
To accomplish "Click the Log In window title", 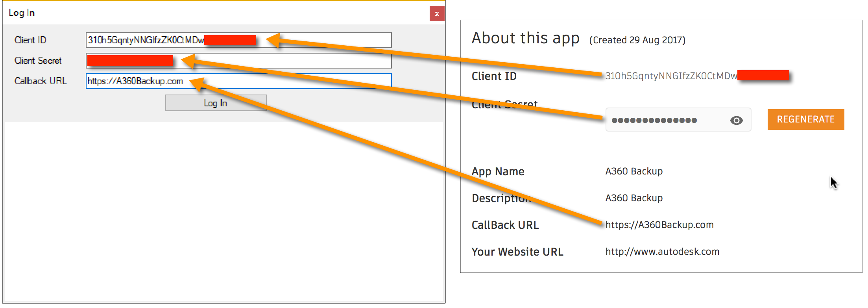I will (x=22, y=13).
